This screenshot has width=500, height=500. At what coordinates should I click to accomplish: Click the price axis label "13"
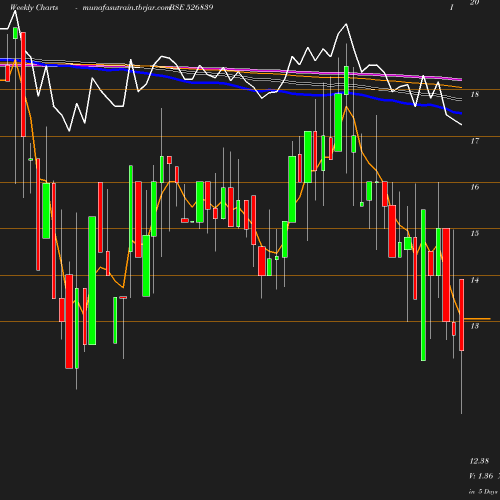pos(475,326)
